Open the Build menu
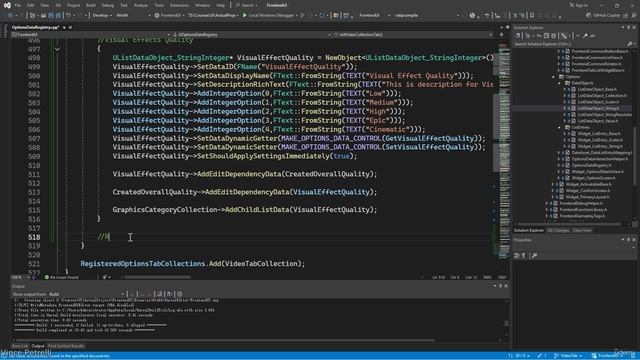 (x=91, y=5)
